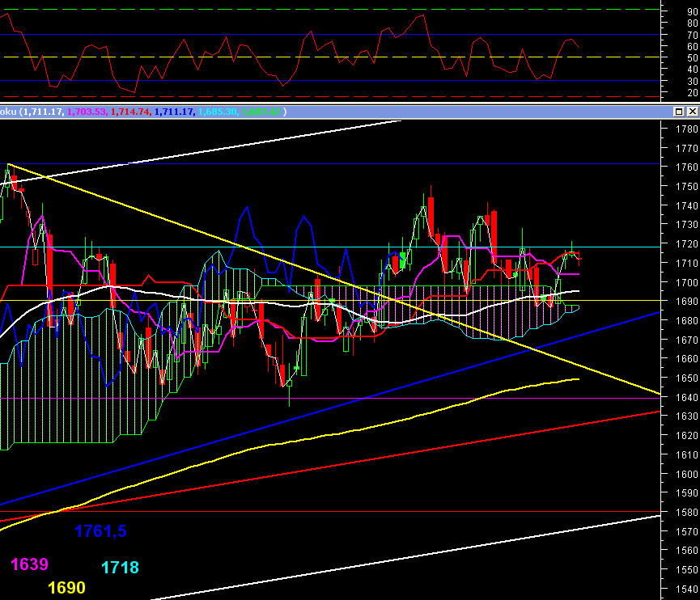Click the magenta value 1,703.53 in the header
Viewport: 700px width, 600px height.
pos(87,112)
